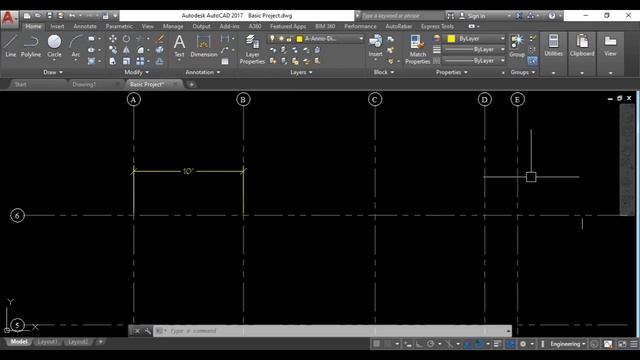Select the Dimension tool
This screenshot has height=360, width=640.
click(204, 46)
